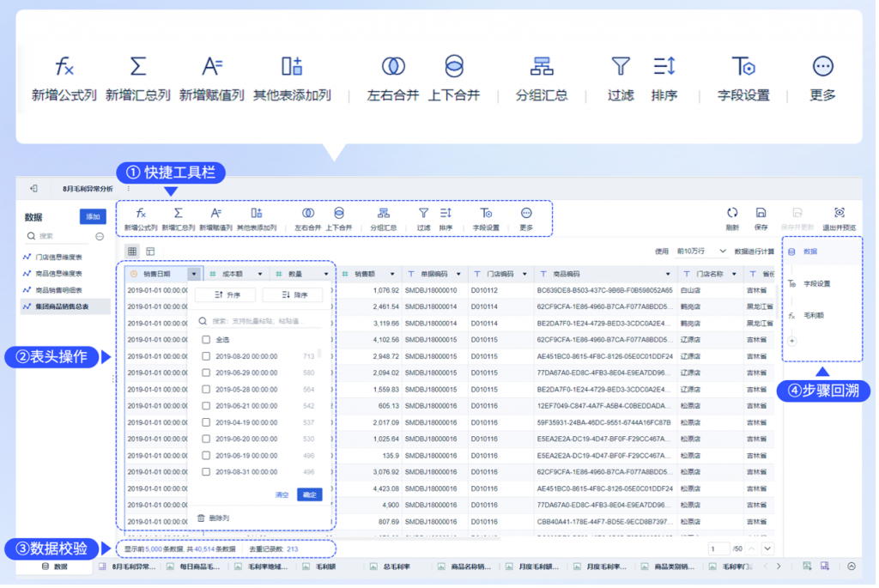Click the circled up-arrow icon at bottom right
879x588 pixels.
pos(852,567)
